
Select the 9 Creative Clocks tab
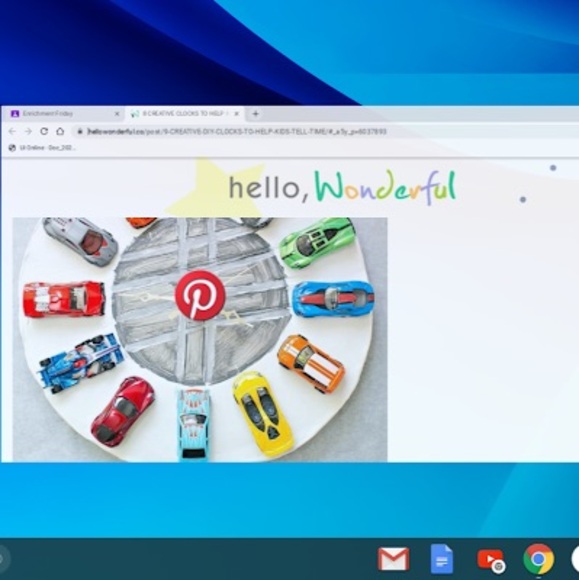pos(184,114)
